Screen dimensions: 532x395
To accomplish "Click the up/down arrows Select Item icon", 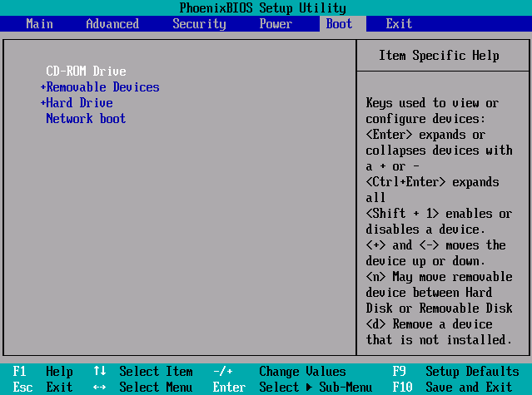I will coord(100,372).
